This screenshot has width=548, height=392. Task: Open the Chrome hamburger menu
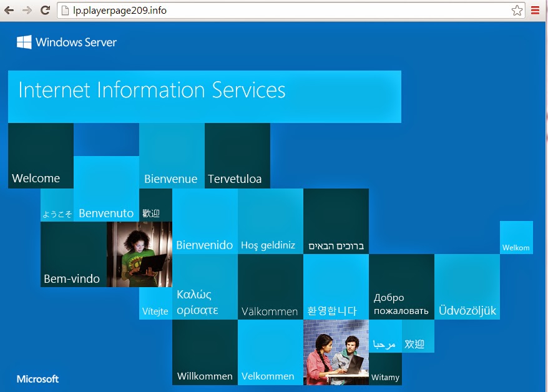[535, 10]
